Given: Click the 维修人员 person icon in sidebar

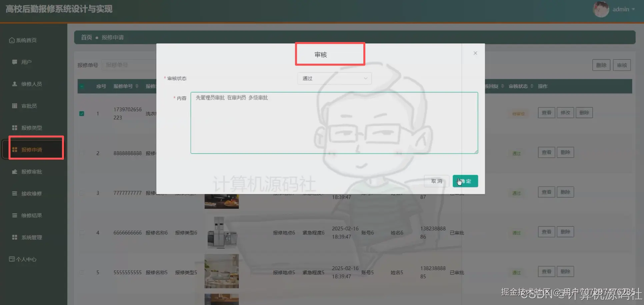Looking at the screenshot, I should pos(14,84).
